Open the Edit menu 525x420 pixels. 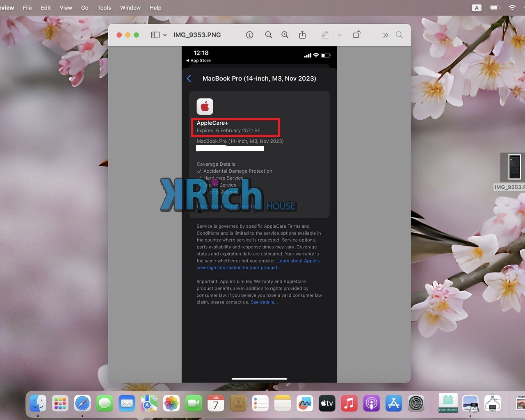[46, 8]
